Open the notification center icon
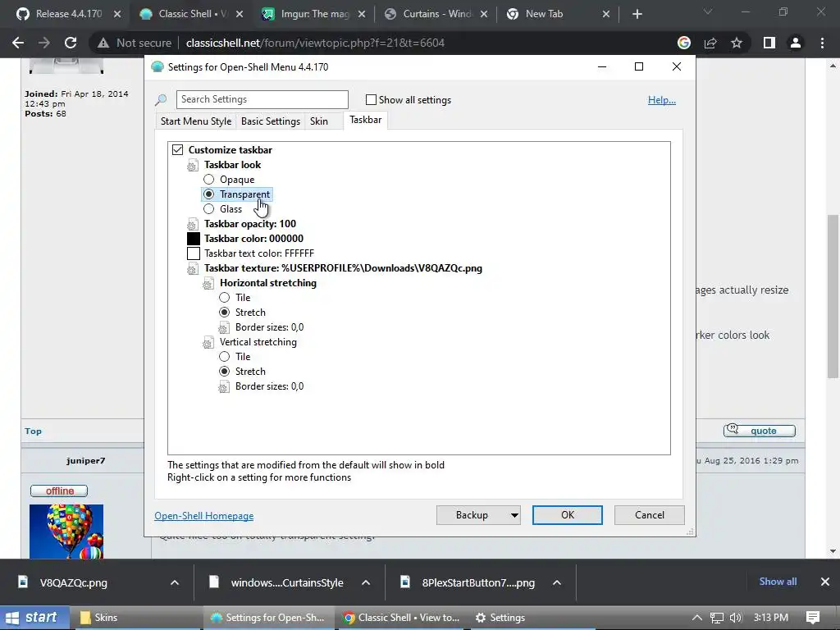The height and width of the screenshot is (630, 840). [x=813, y=617]
